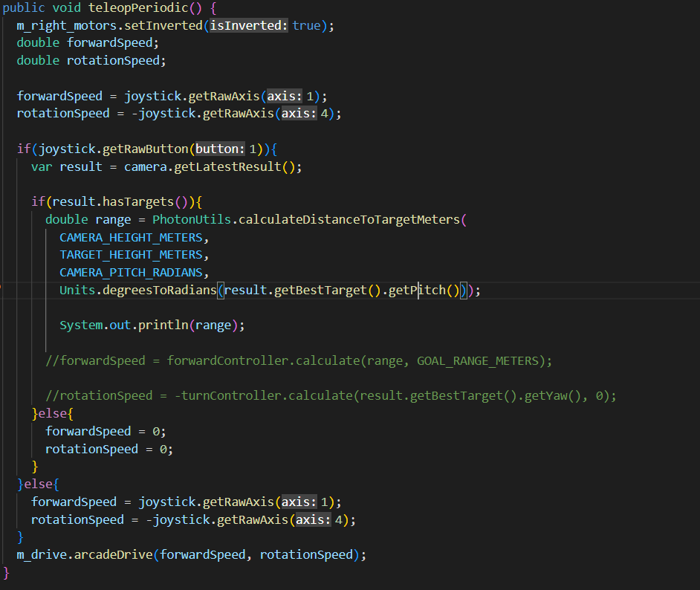Click the 'var' keyword
This screenshot has height=590, width=700.
[42, 167]
